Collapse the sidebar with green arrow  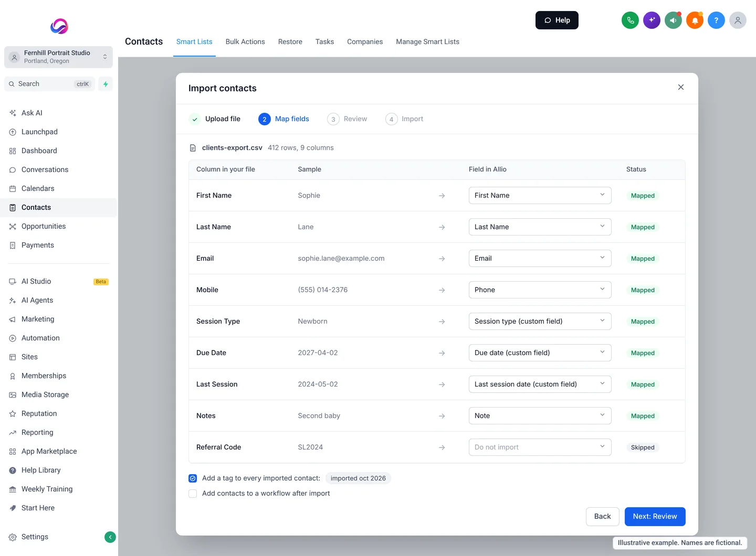tap(110, 537)
